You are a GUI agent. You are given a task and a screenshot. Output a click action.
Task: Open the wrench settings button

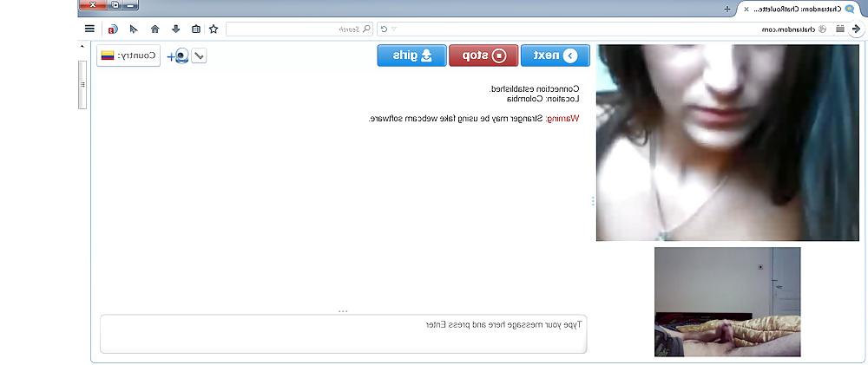(199, 55)
